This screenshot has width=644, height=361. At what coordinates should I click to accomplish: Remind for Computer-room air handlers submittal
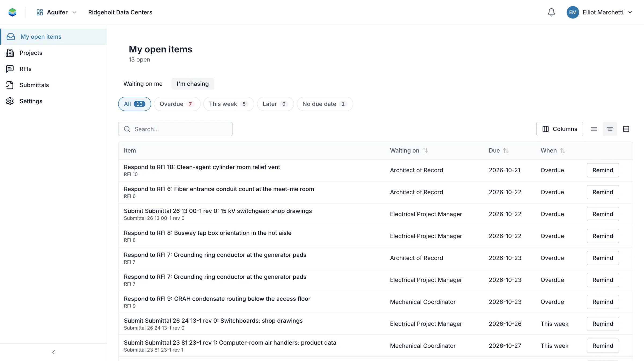pos(603,346)
